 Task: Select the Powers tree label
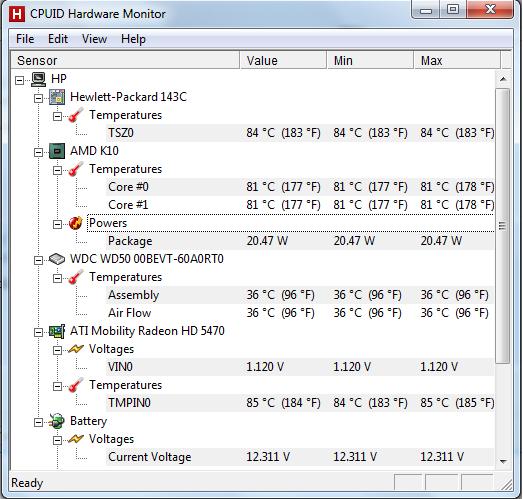tap(108, 223)
